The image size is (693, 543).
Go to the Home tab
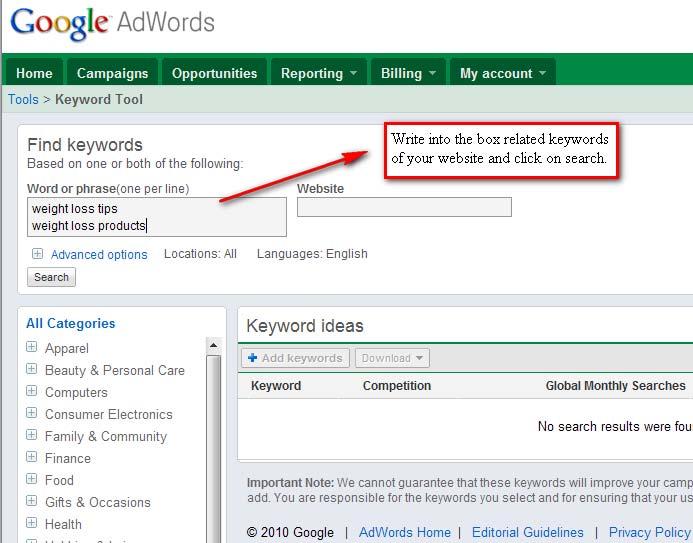(34, 73)
